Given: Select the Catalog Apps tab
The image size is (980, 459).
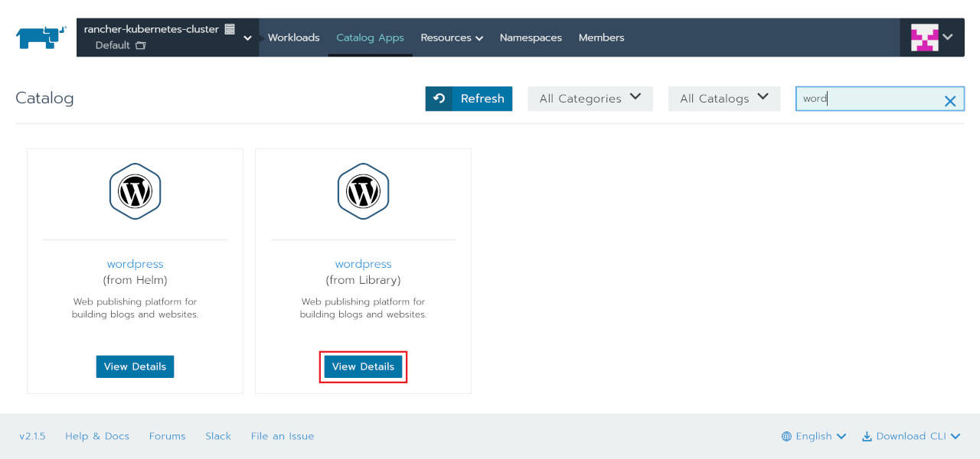Looking at the screenshot, I should [370, 37].
